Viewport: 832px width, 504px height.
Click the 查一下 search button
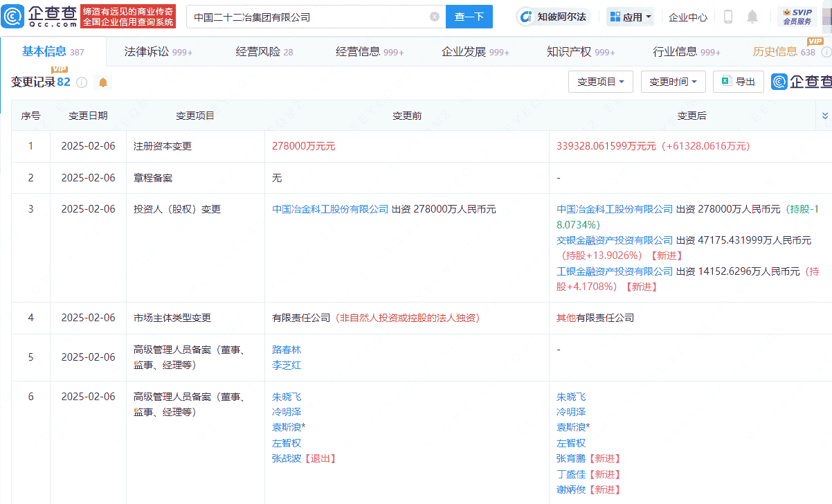click(469, 16)
